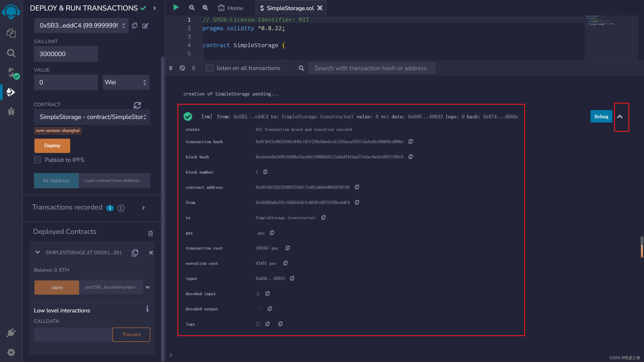The image size is (644, 362).
Task: Copy the selected account address
Action: click(134, 25)
